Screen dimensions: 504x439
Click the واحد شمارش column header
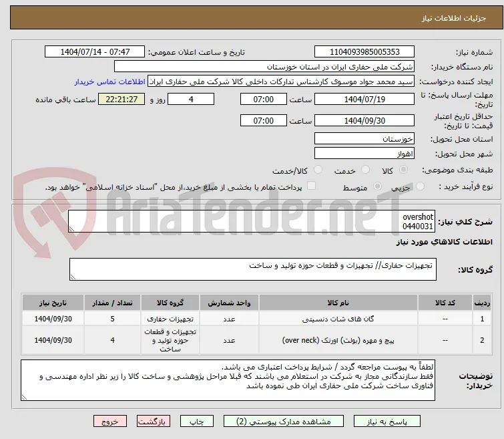229,303
